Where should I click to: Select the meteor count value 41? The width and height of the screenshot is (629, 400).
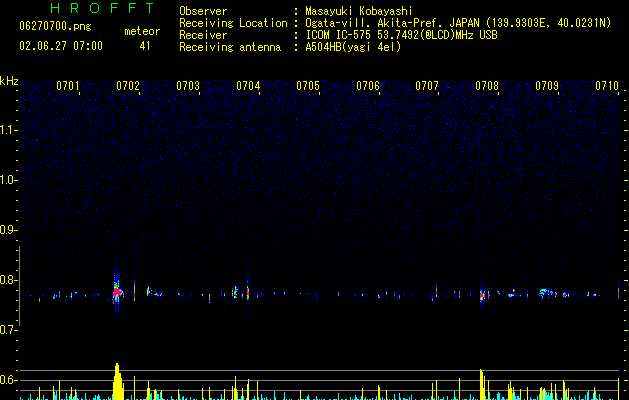[x=145, y=46]
